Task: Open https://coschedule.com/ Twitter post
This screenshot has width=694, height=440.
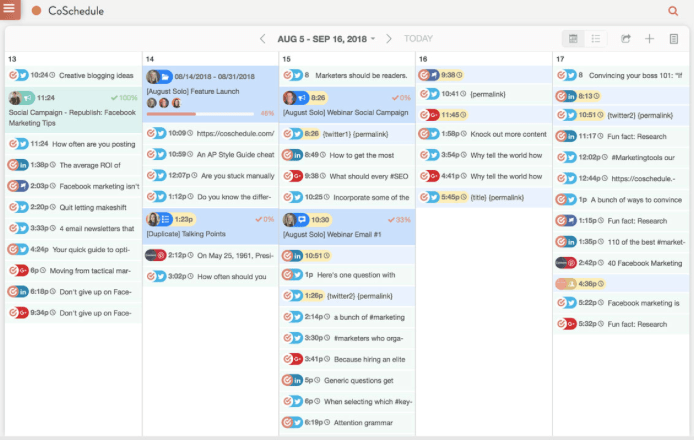Action: [x=210, y=133]
